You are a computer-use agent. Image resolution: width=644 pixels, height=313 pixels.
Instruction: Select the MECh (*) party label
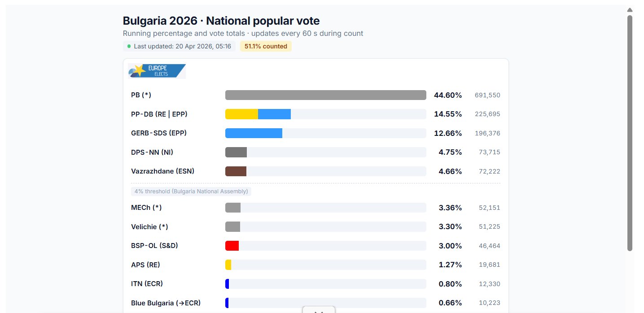pyautogui.click(x=146, y=208)
